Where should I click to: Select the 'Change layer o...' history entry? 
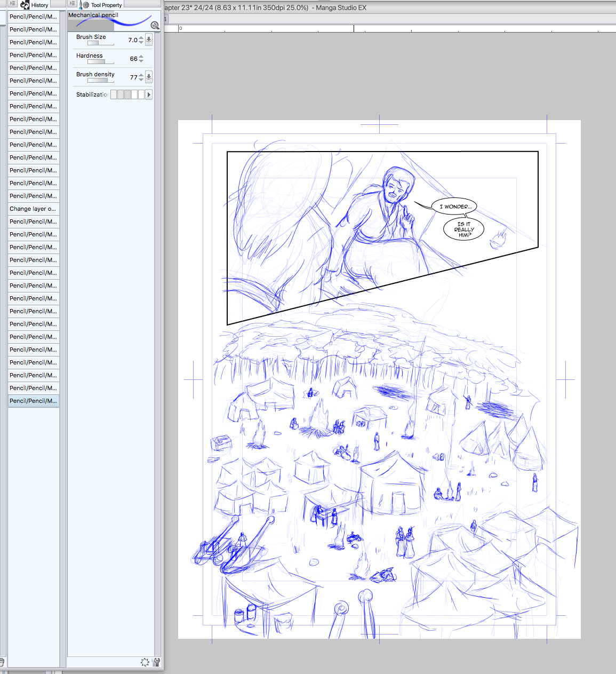coord(33,209)
